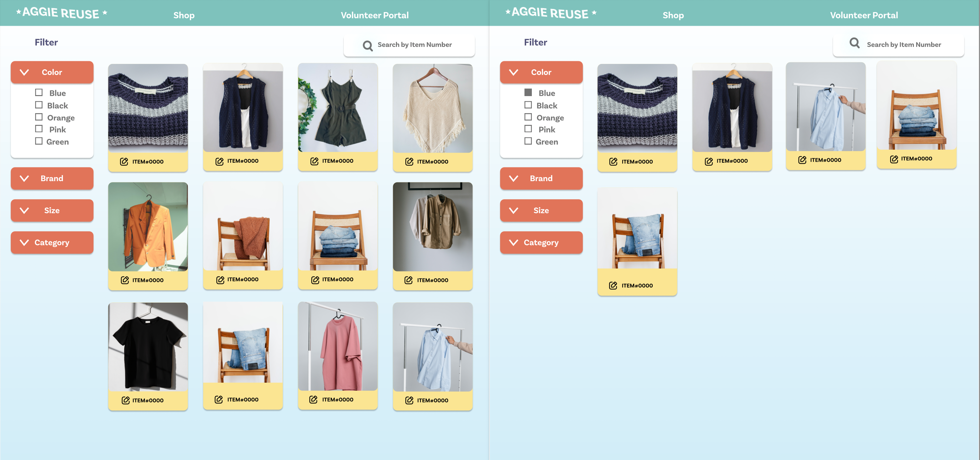Click search magnifier icon on unfiltered twelve-item page
Screen dimensions: 980x460
click(x=367, y=46)
